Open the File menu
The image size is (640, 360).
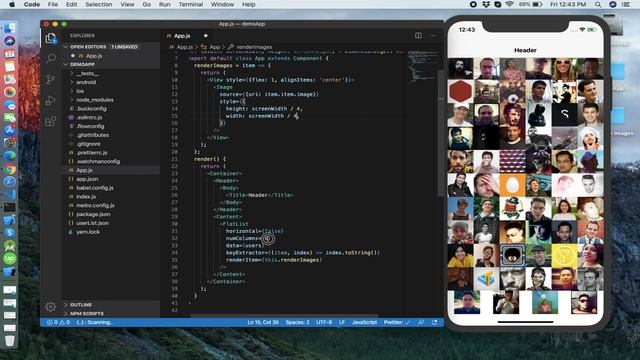pyautogui.click(x=53, y=4)
